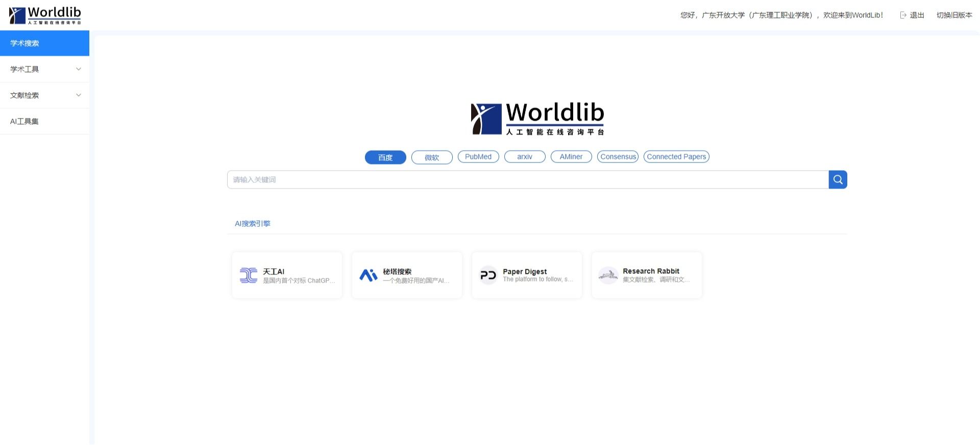The width and height of the screenshot is (980, 445).
Task: Select the arxiv search source pill
Action: (525, 157)
